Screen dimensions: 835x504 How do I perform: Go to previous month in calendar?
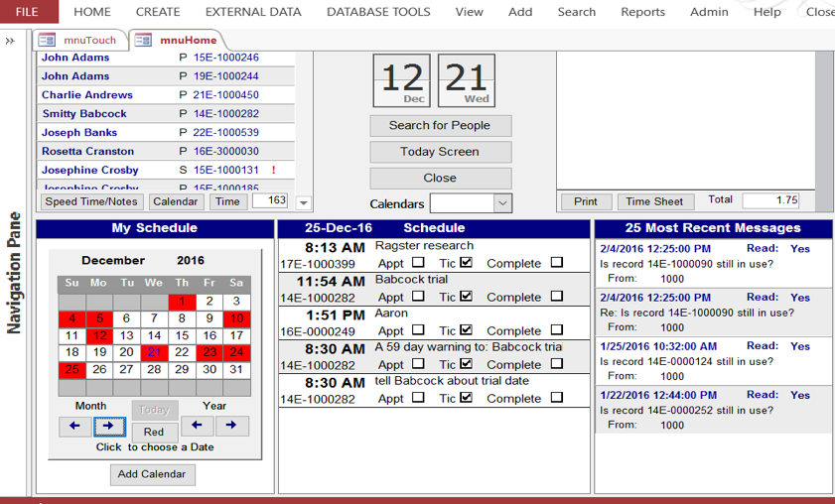74,426
